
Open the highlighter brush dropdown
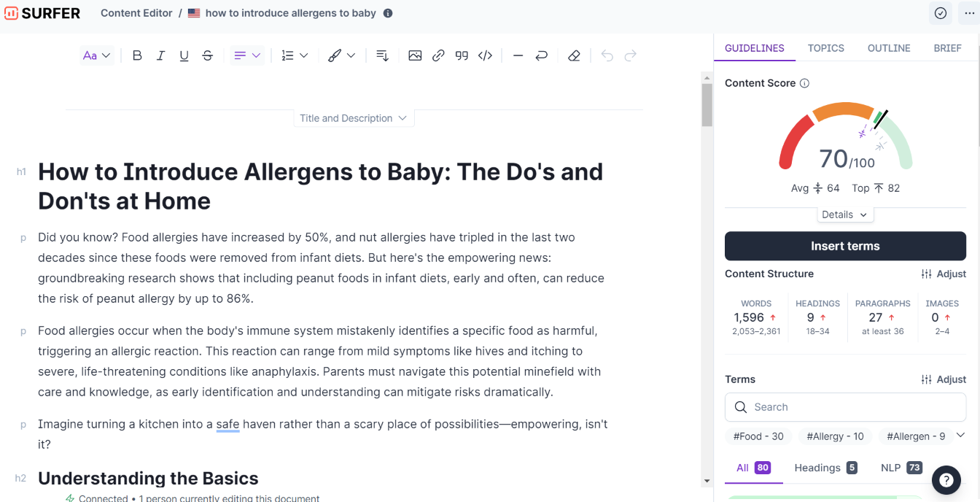click(341, 55)
